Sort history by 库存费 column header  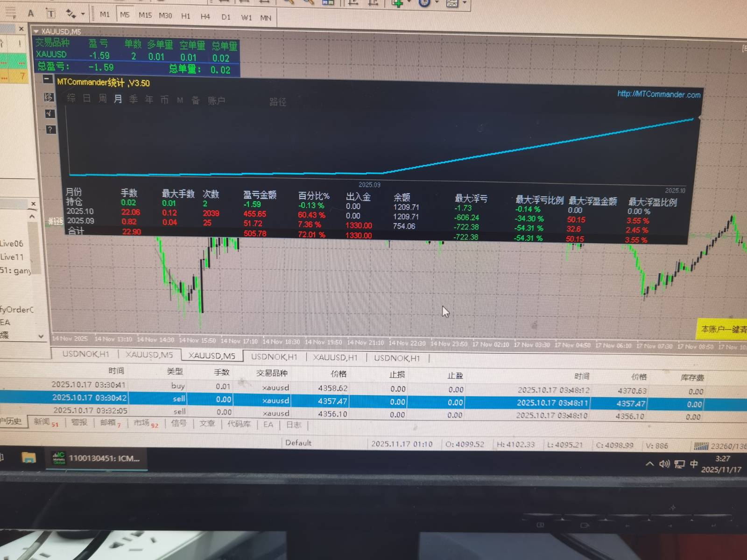[692, 378]
